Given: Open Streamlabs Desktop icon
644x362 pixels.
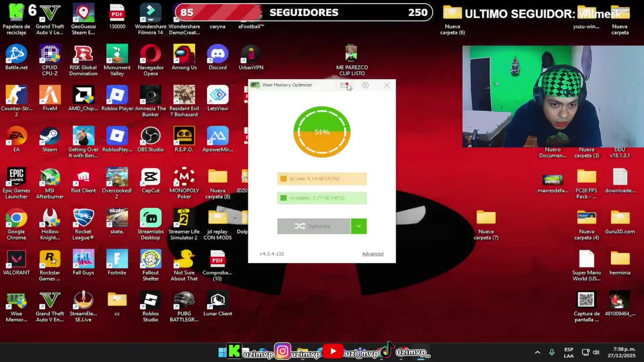Looking at the screenshot, I should tap(150, 225).
